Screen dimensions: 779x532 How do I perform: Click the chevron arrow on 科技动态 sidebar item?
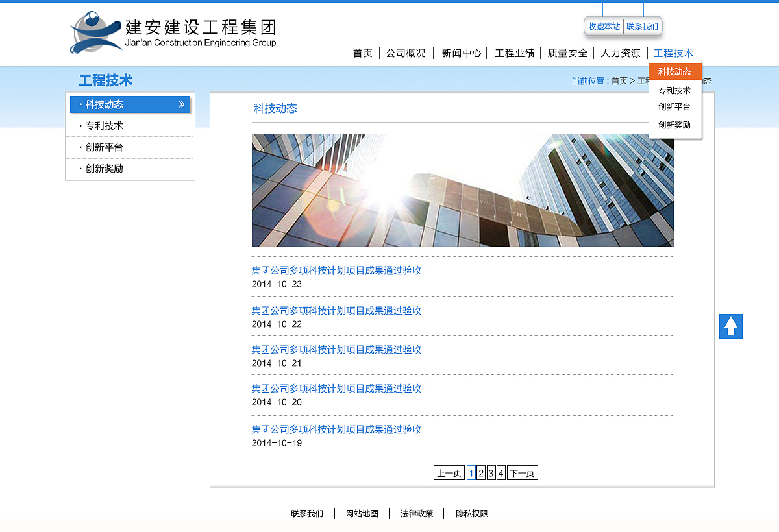point(182,104)
